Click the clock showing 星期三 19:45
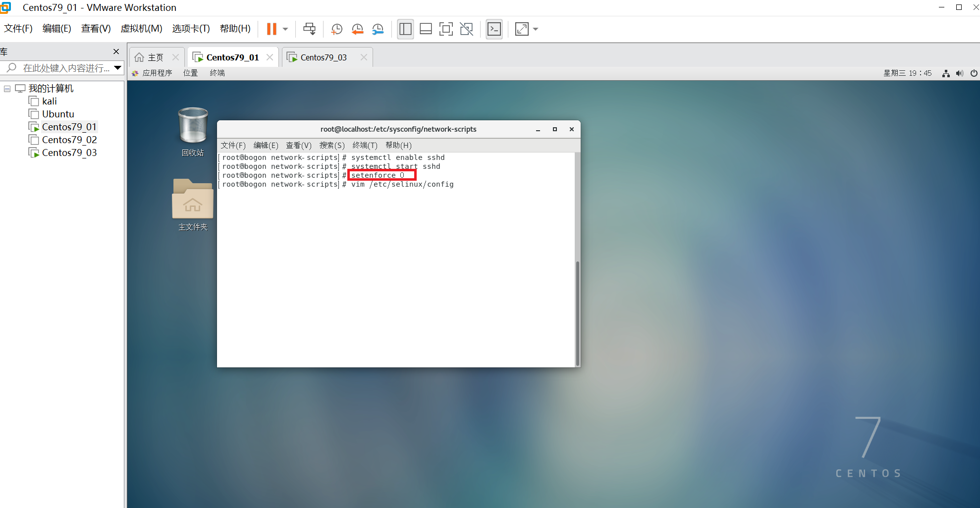The height and width of the screenshot is (508, 980). (907, 73)
